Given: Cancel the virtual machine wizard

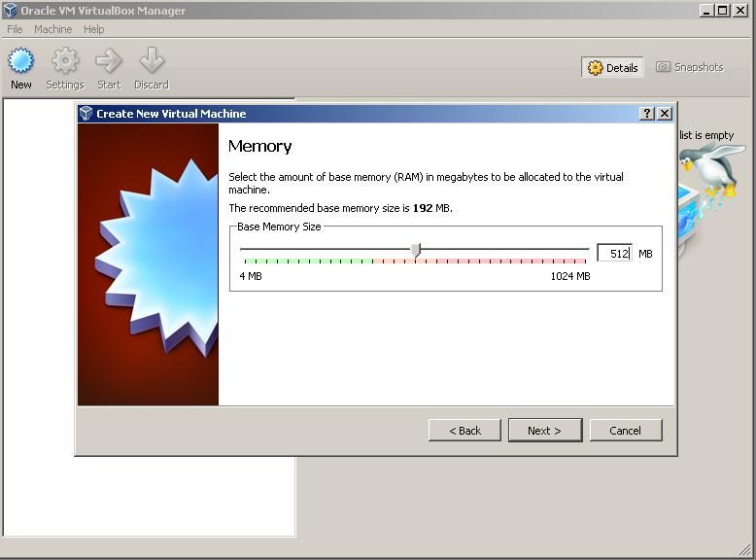Looking at the screenshot, I should point(626,431).
